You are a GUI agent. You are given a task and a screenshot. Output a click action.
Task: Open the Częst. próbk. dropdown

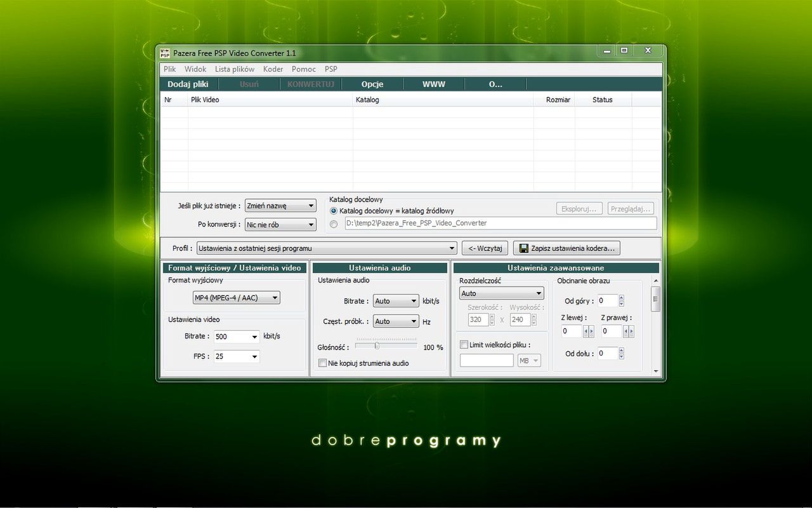[x=396, y=321]
